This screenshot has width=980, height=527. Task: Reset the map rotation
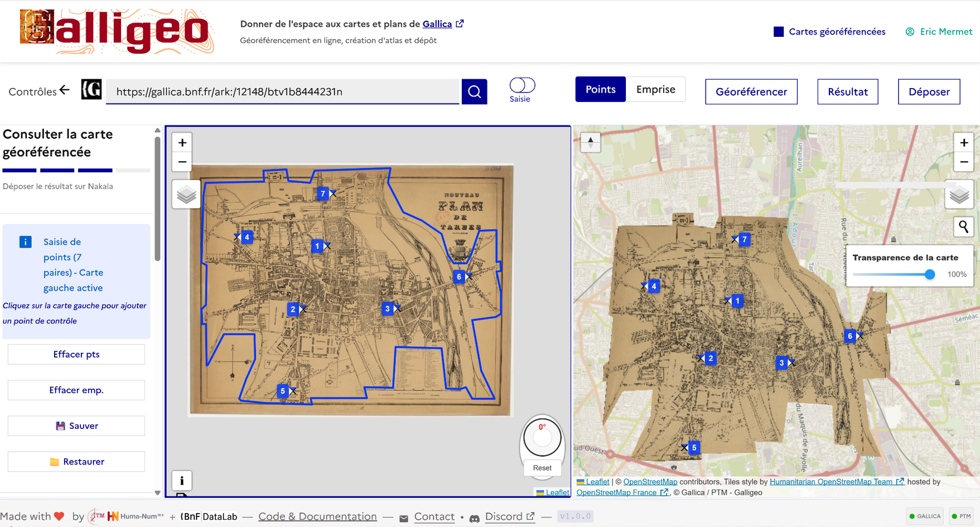pos(542,468)
